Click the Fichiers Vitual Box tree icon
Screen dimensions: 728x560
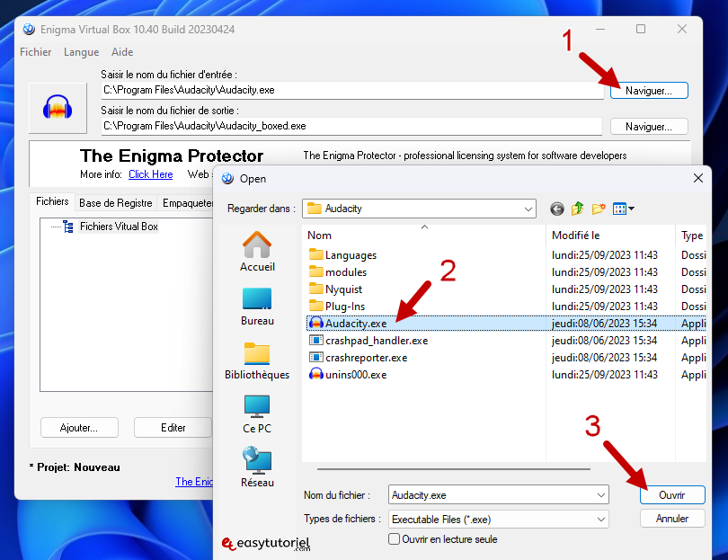[68, 227]
